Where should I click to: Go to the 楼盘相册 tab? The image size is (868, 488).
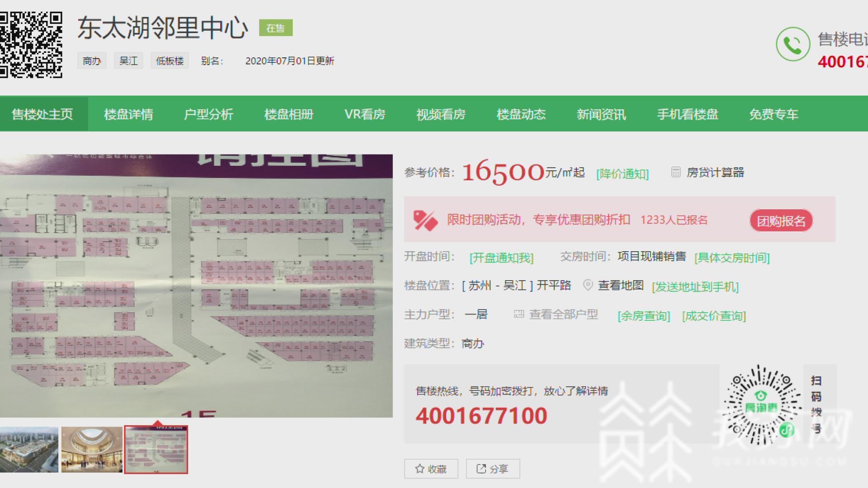point(289,114)
